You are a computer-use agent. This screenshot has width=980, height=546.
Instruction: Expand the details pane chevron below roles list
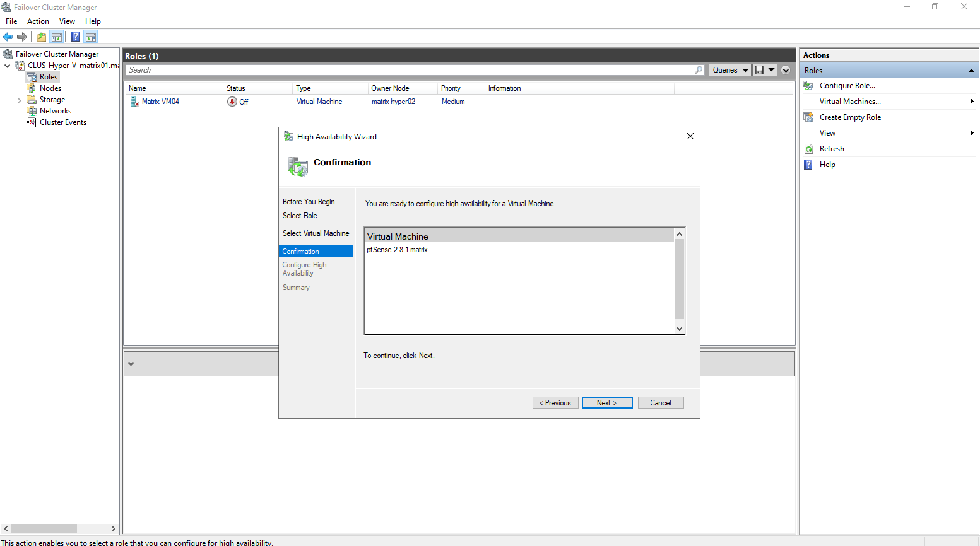click(131, 364)
